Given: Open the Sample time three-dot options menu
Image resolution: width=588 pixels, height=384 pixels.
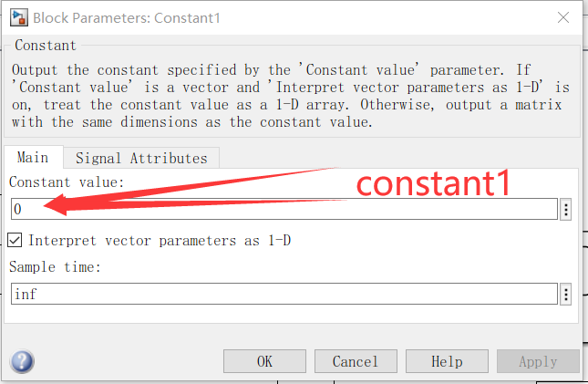Looking at the screenshot, I should point(566,294).
